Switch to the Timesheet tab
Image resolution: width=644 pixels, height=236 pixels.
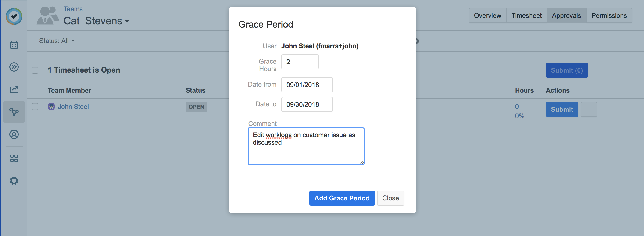526,15
